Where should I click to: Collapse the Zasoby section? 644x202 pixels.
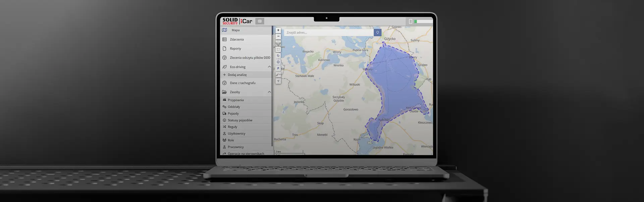click(x=269, y=92)
